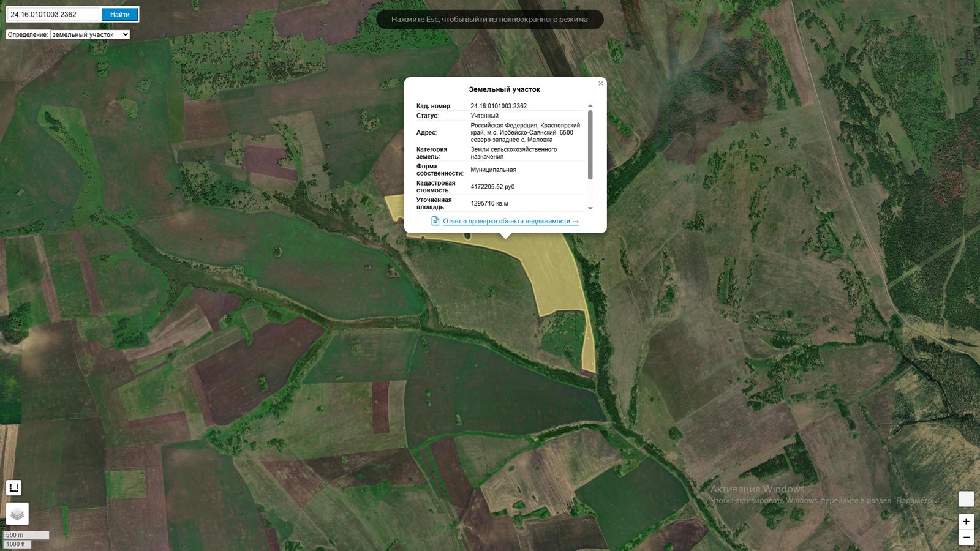
Task: Select cadastral number value 24:16:0101003:2362 in popup
Action: [499, 106]
